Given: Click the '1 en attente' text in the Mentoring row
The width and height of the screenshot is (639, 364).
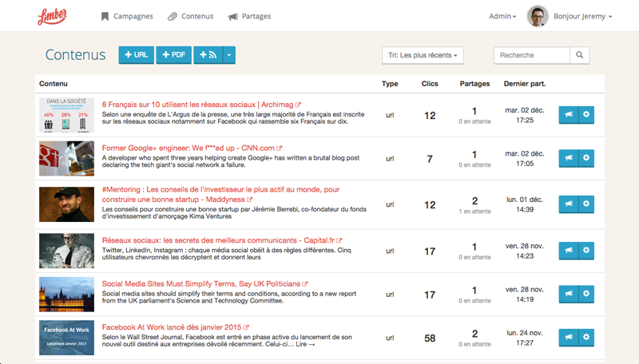Looking at the screenshot, I should [x=474, y=212].
